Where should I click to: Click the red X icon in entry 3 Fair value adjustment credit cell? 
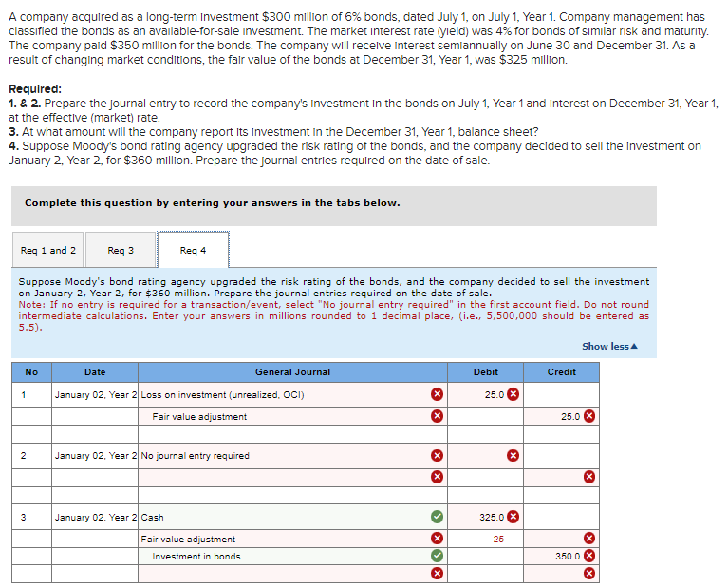click(589, 539)
